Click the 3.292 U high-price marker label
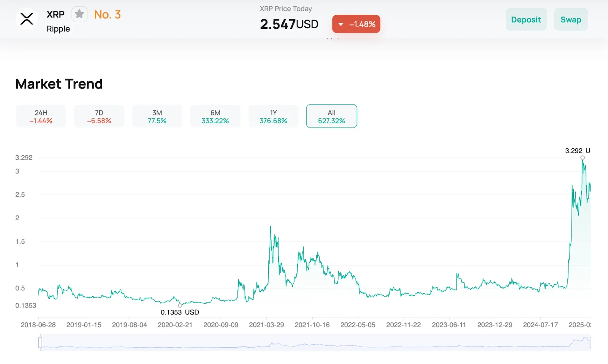 [577, 151]
